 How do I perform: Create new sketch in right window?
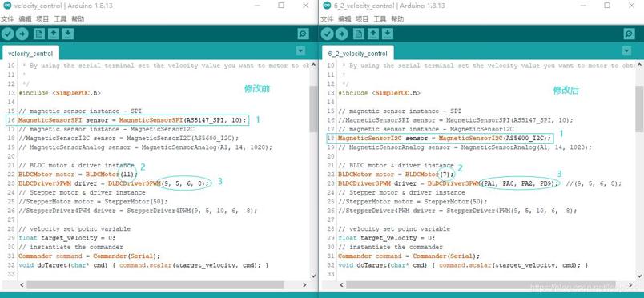359,34
